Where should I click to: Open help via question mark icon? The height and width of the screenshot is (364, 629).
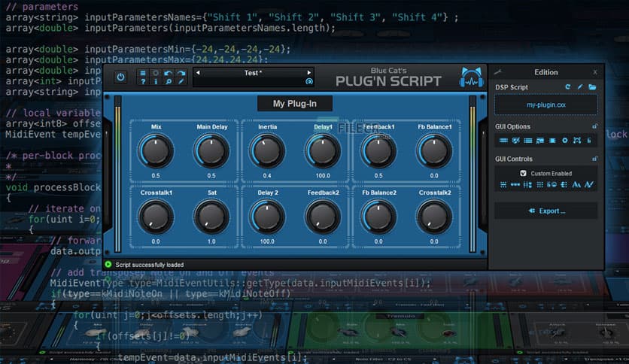143,82
